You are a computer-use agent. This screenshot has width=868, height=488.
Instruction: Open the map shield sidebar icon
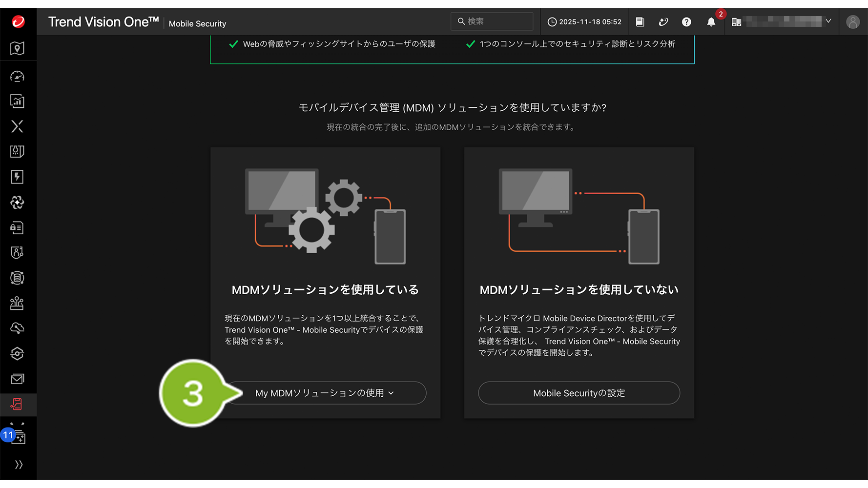(x=18, y=48)
